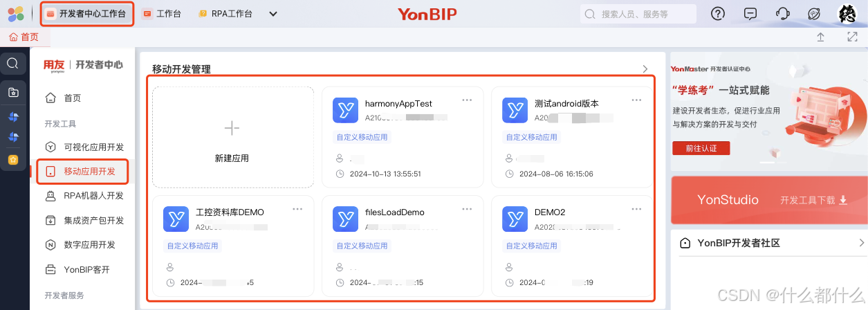Click the 前往认证 button
This screenshot has height=310, width=868.
pos(701,148)
